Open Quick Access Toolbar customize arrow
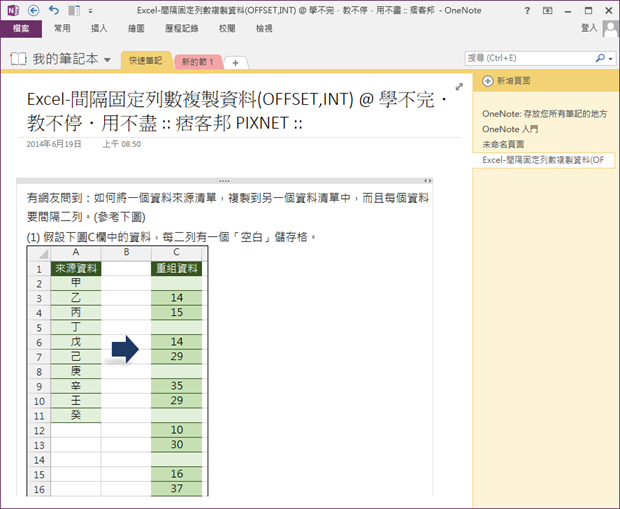The width and height of the screenshot is (620, 509). coord(91,11)
